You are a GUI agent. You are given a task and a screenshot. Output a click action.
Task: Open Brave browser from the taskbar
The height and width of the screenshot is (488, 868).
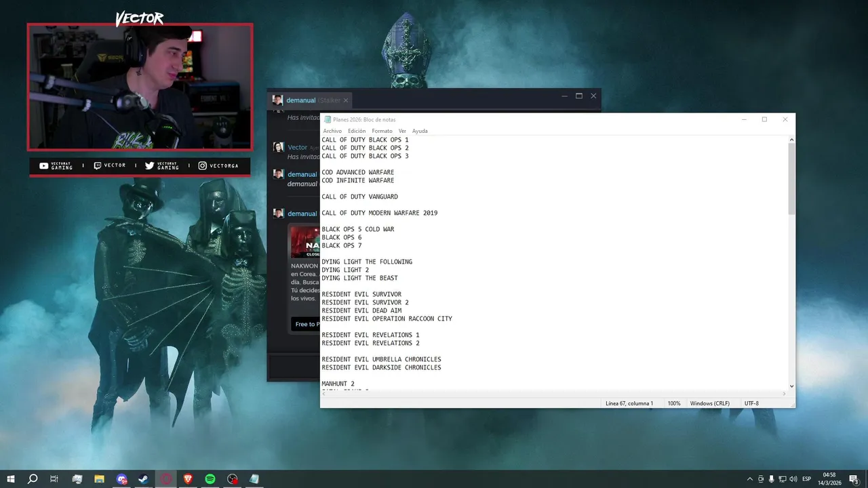(x=188, y=479)
